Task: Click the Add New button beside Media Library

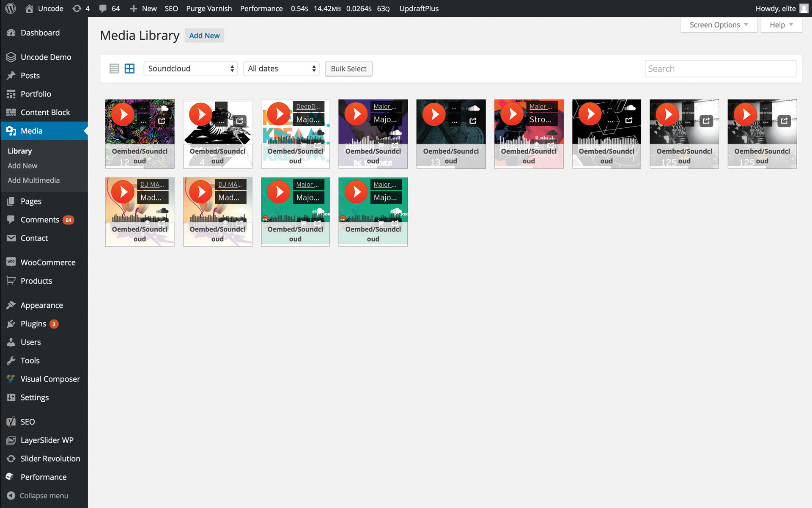Action: tap(204, 36)
